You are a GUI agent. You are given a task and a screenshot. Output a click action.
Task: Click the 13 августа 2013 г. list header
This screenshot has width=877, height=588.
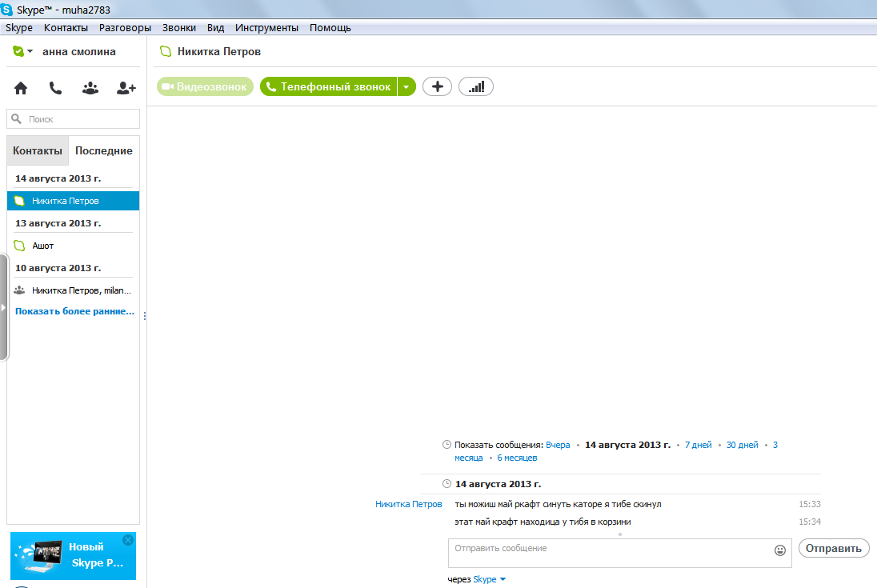coord(58,223)
